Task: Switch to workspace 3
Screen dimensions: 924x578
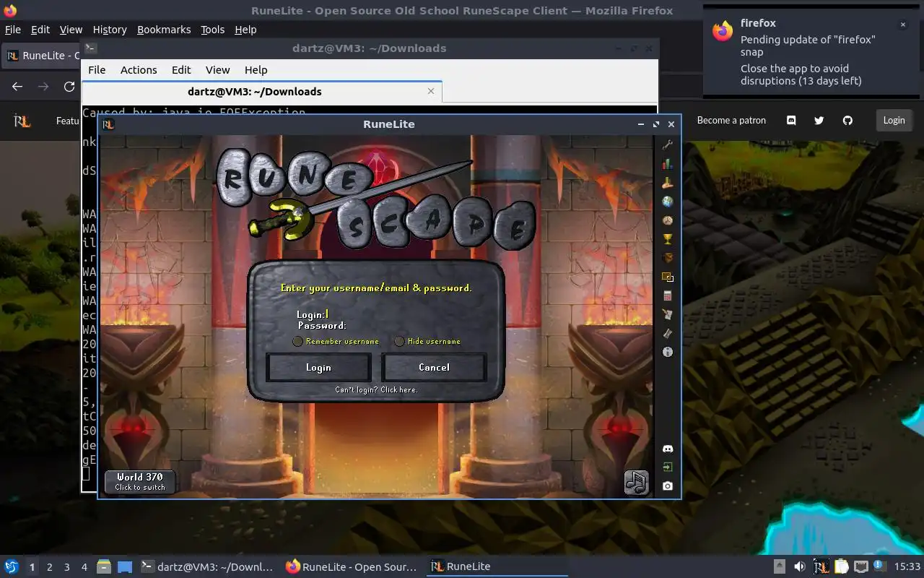Action: pos(67,567)
